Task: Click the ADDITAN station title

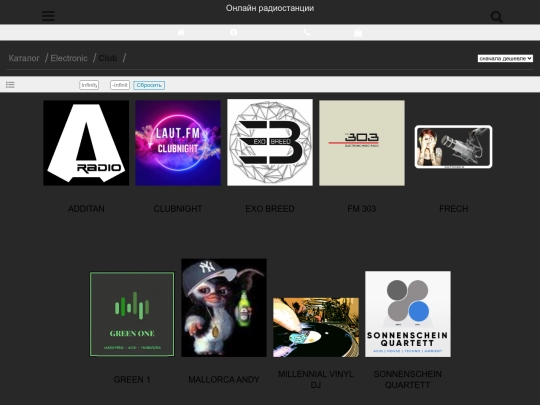Action: coord(86,209)
